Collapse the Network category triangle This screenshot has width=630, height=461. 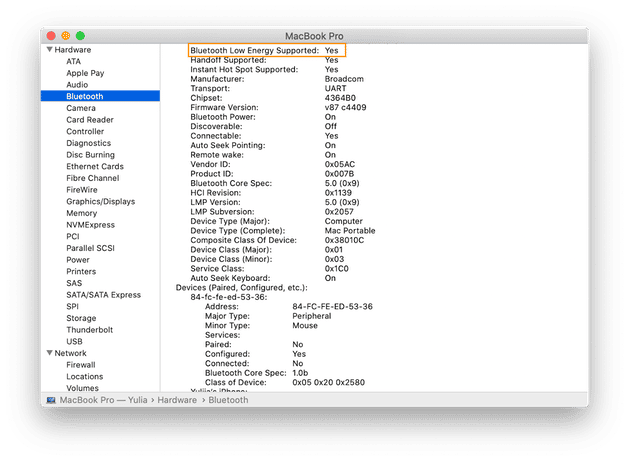point(49,352)
